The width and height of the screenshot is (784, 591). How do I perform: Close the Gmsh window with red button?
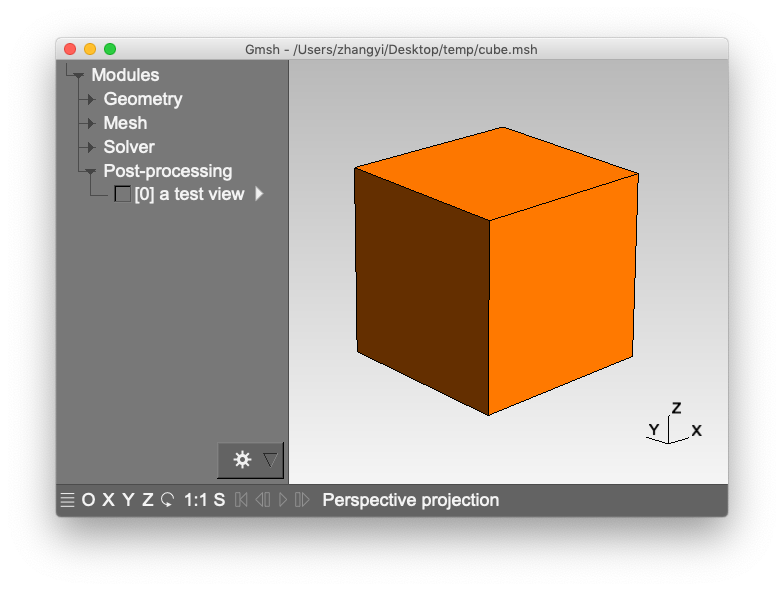click(x=70, y=49)
